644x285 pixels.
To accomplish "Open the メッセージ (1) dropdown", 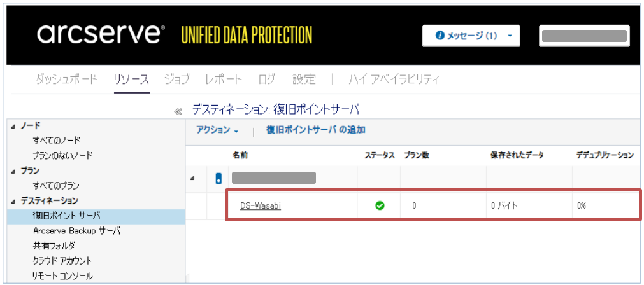I will click(x=471, y=36).
